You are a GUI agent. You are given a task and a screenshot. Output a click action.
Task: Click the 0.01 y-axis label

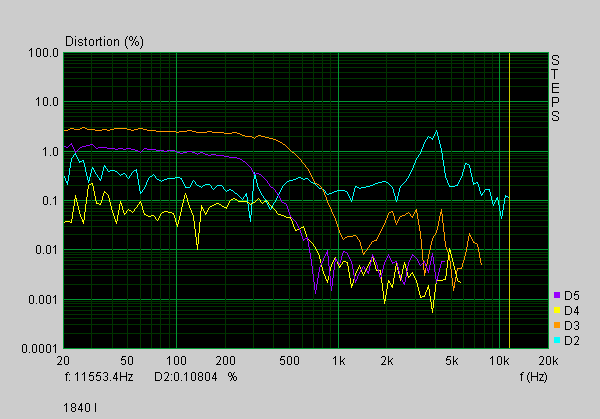point(47,250)
